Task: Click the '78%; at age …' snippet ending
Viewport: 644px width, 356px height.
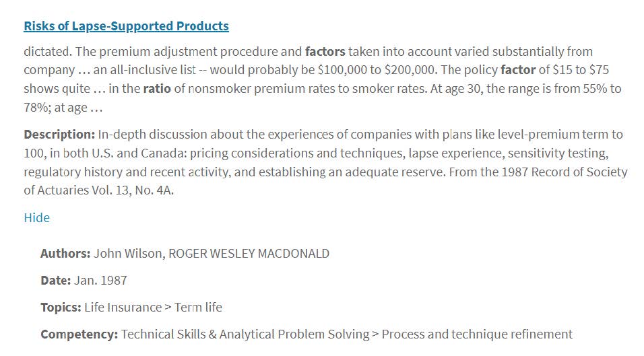Action: 63,108
